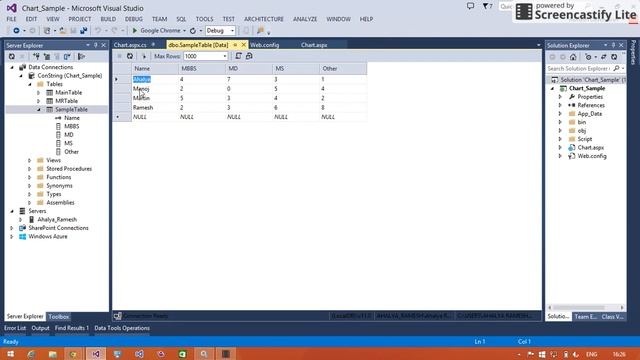Image resolution: width=640 pixels, height=360 pixels.
Task: Click Connect to Server icon in Server Explorer
Action: [47, 57]
